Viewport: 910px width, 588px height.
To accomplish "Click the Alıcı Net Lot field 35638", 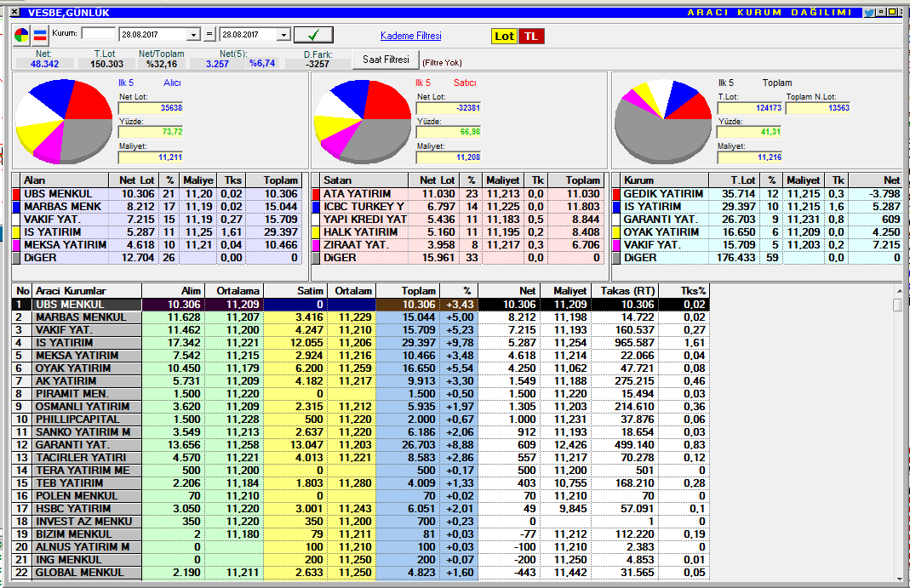I will tap(151, 108).
